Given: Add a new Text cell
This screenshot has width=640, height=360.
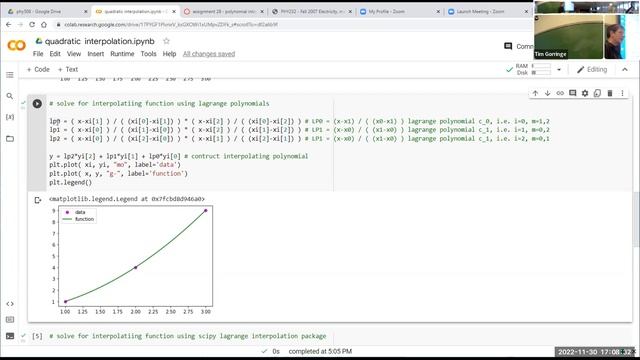Looking at the screenshot, I should pyautogui.click(x=68, y=70).
